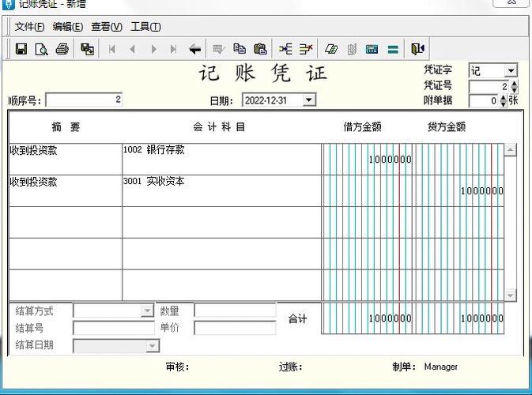Click the 数量 input field
This screenshot has height=395, width=532.
pyautogui.click(x=235, y=310)
